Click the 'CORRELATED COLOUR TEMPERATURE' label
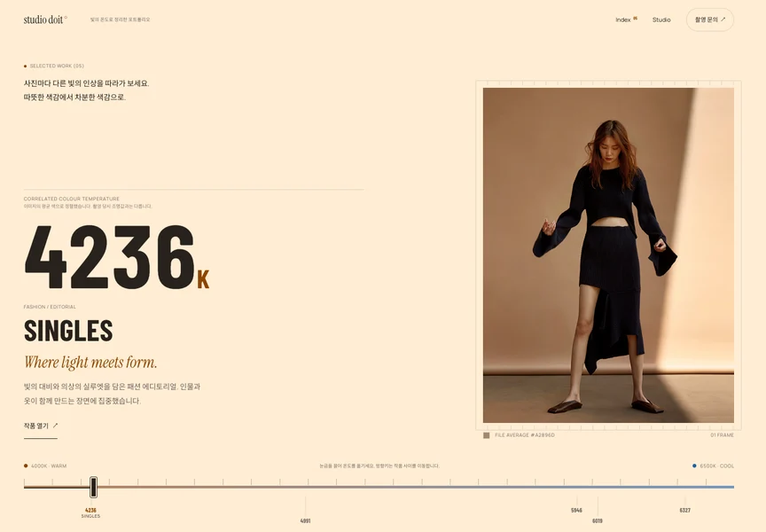 tap(71, 199)
